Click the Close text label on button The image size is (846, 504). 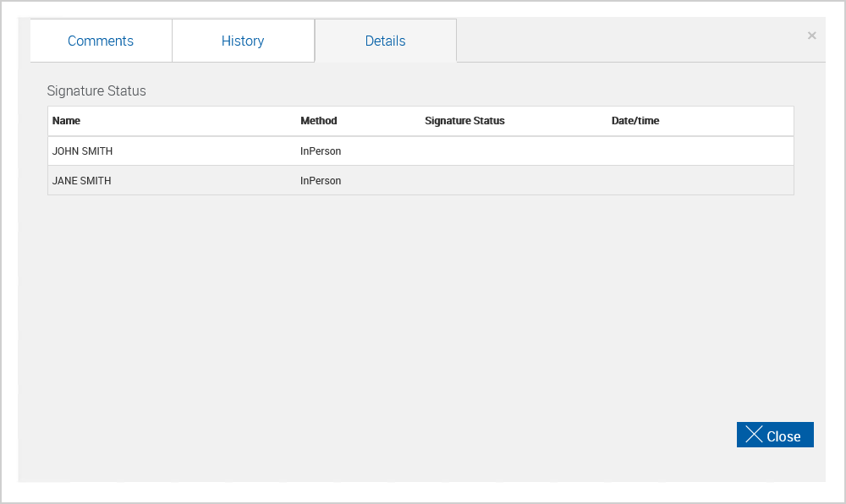point(783,436)
